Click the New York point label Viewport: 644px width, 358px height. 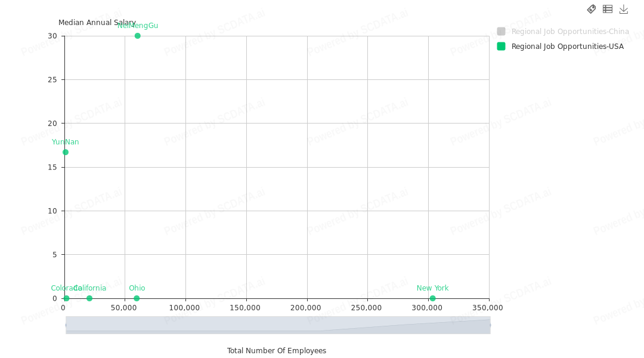click(432, 288)
